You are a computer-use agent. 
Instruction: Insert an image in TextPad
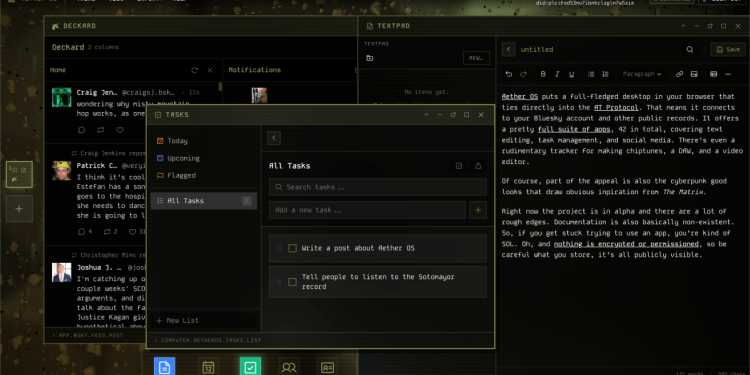point(694,74)
